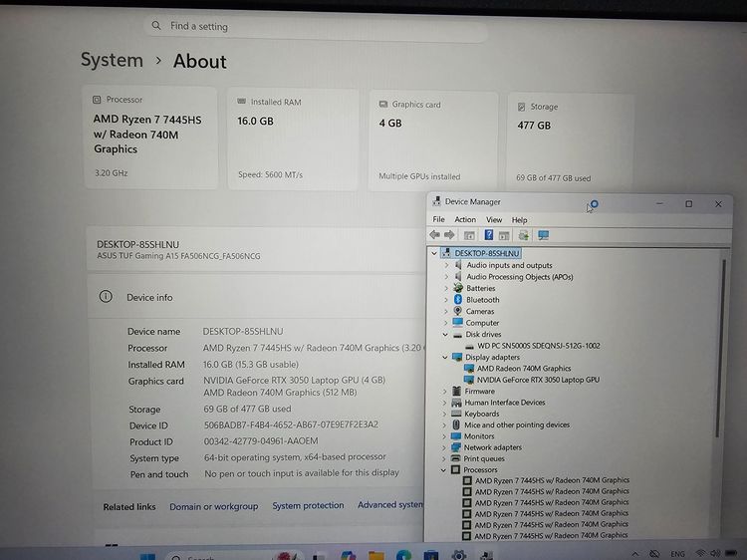Select WD PC SN5000S disk drive
Viewport: 747px width, 560px height.
point(538,346)
